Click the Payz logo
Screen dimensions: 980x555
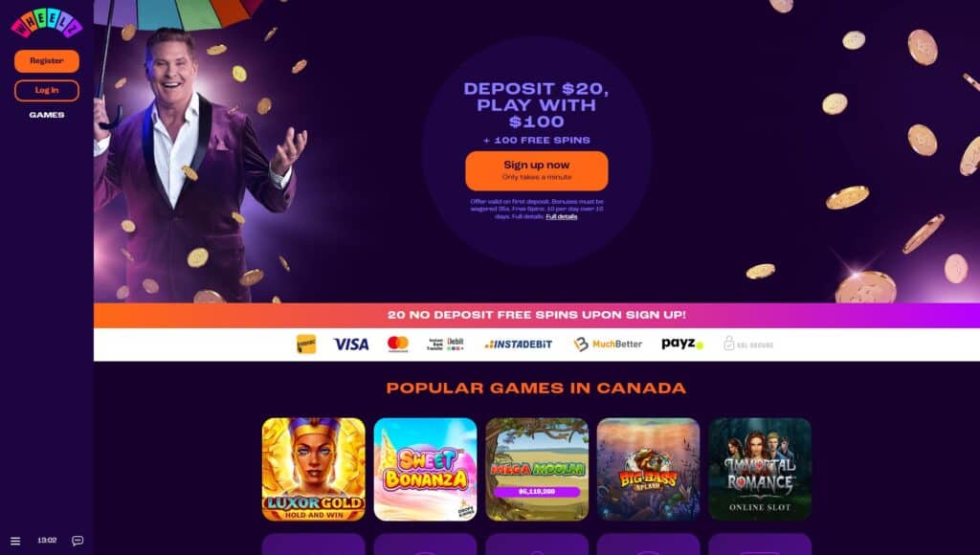(x=682, y=344)
